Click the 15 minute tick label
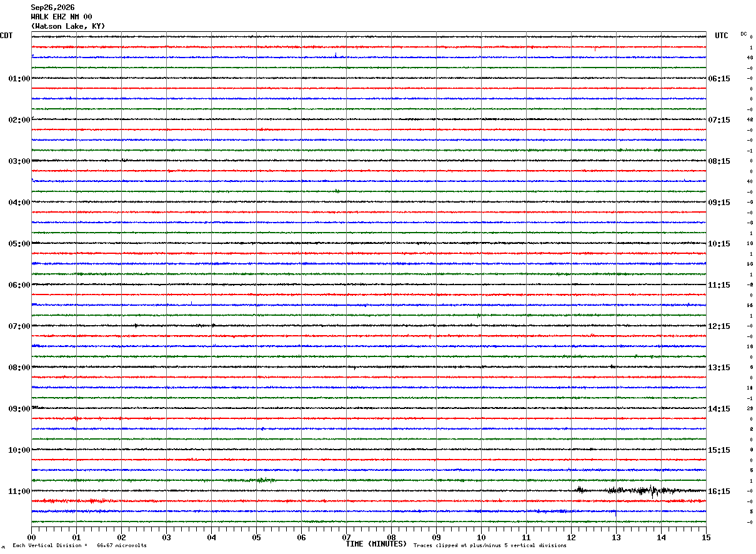This screenshot has width=756, height=554. click(706, 537)
